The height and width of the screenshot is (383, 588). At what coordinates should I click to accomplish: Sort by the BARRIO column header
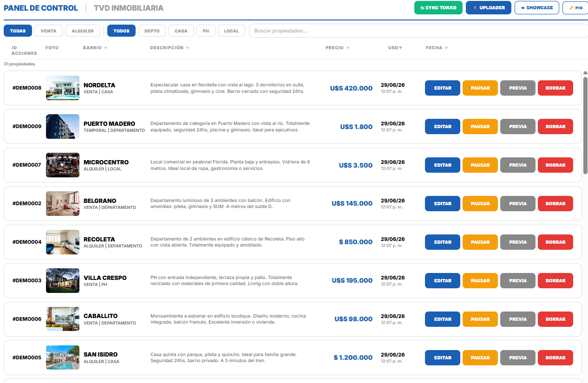pos(95,48)
